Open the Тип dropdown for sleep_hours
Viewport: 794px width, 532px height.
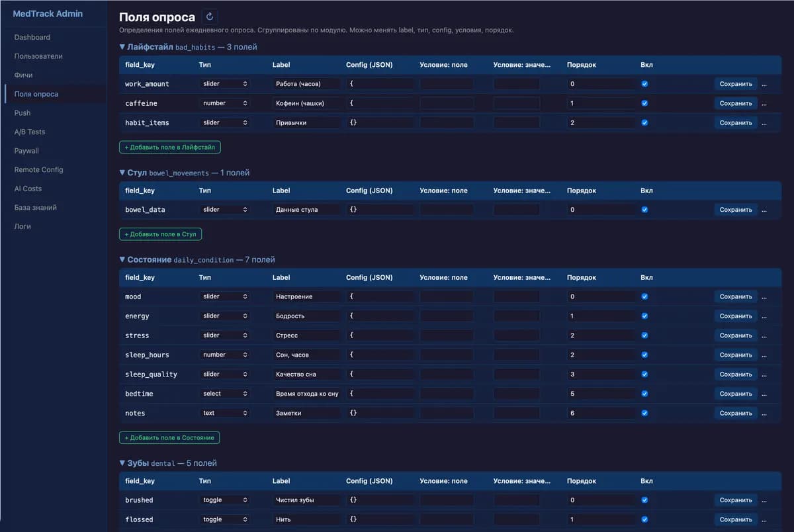[x=225, y=355]
